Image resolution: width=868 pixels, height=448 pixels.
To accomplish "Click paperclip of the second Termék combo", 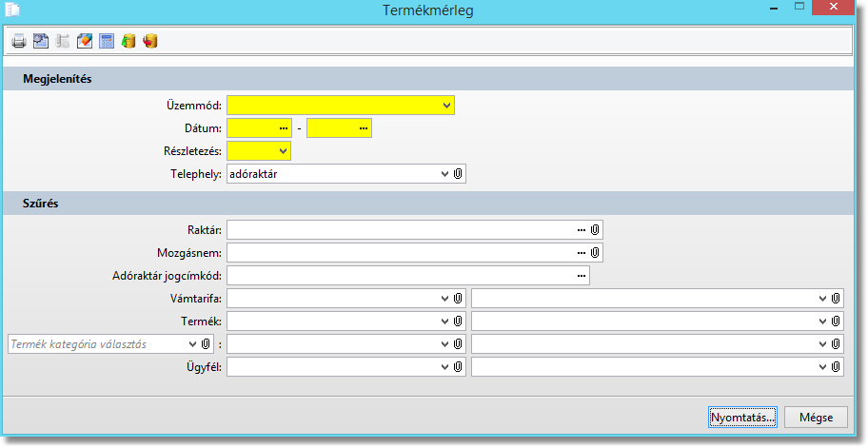I will point(836,321).
